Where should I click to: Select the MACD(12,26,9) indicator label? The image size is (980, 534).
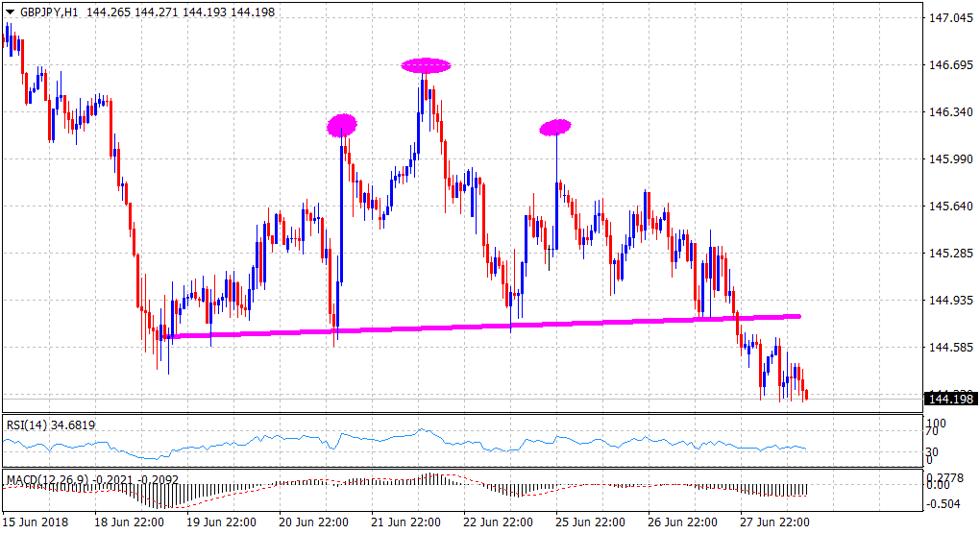tap(47, 478)
